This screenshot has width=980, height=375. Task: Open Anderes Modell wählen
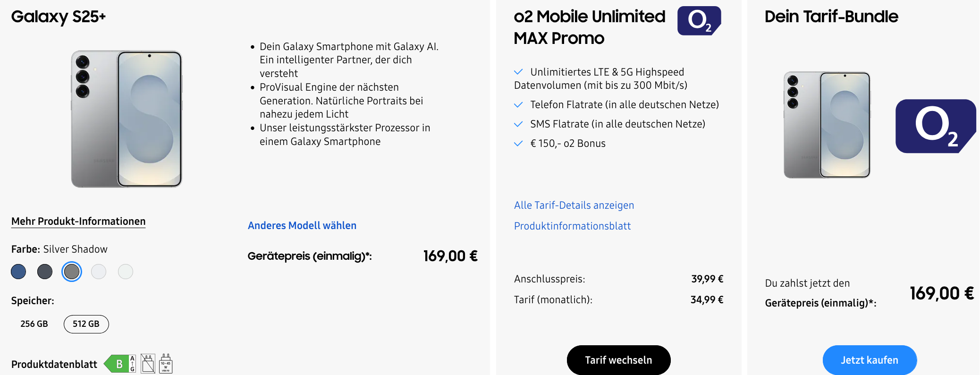tap(302, 226)
